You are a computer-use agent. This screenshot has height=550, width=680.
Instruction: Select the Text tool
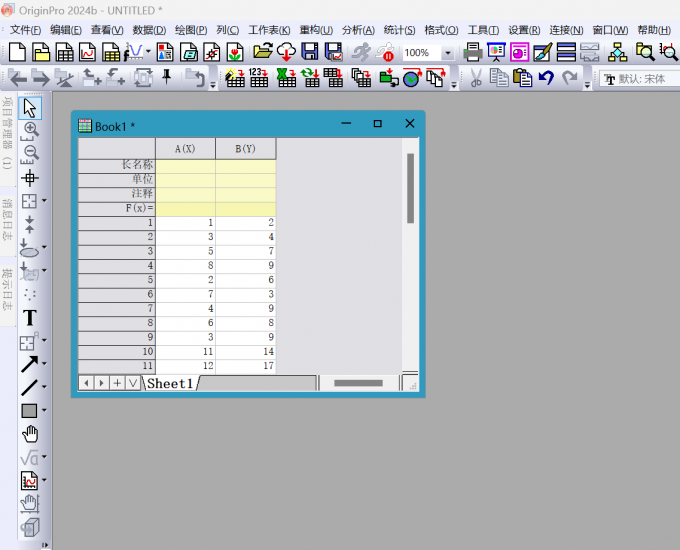tap(30, 318)
